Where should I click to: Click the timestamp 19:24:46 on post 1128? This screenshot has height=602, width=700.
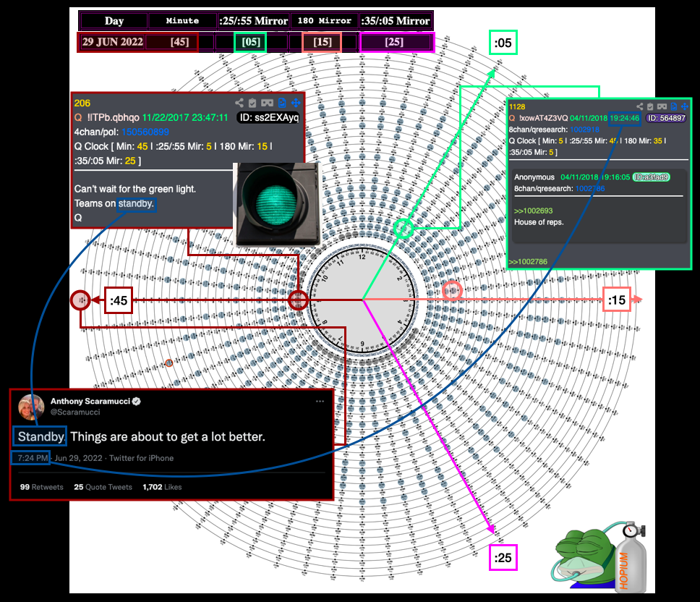[x=625, y=119]
